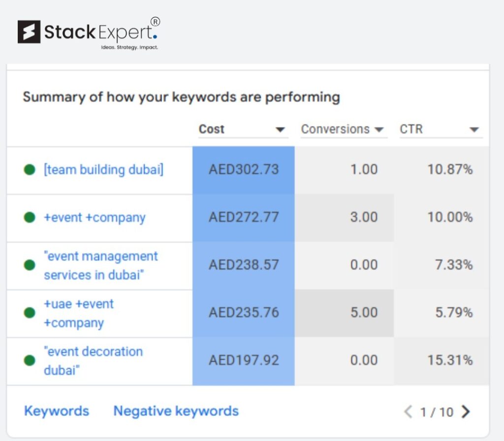The width and height of the screenshot is (504, 441).
Task: Select the Keywords tab
Action: [x=56, y=410]
